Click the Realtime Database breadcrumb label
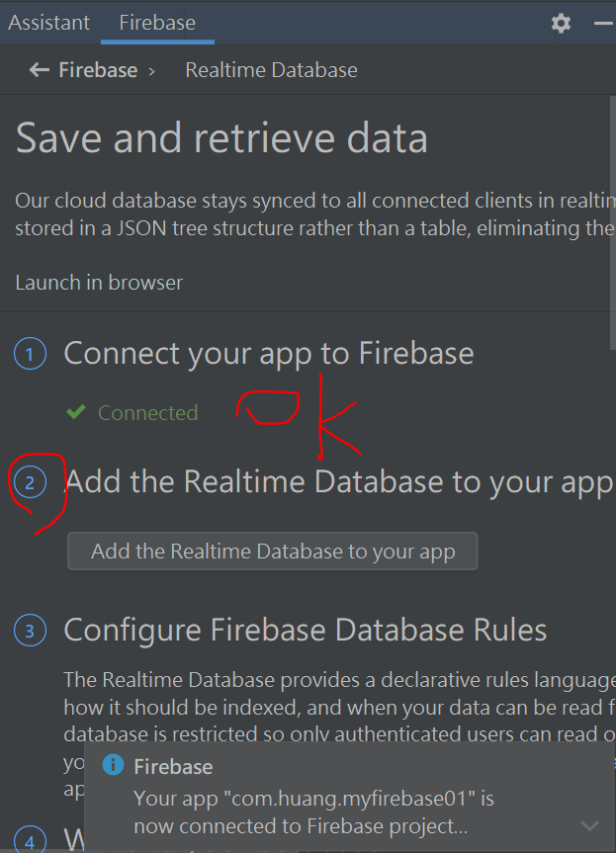616x853 pixels. tap(272, 70)
